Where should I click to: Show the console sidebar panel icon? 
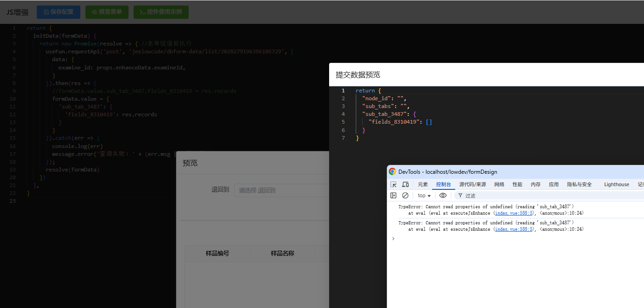coord(393,195)
